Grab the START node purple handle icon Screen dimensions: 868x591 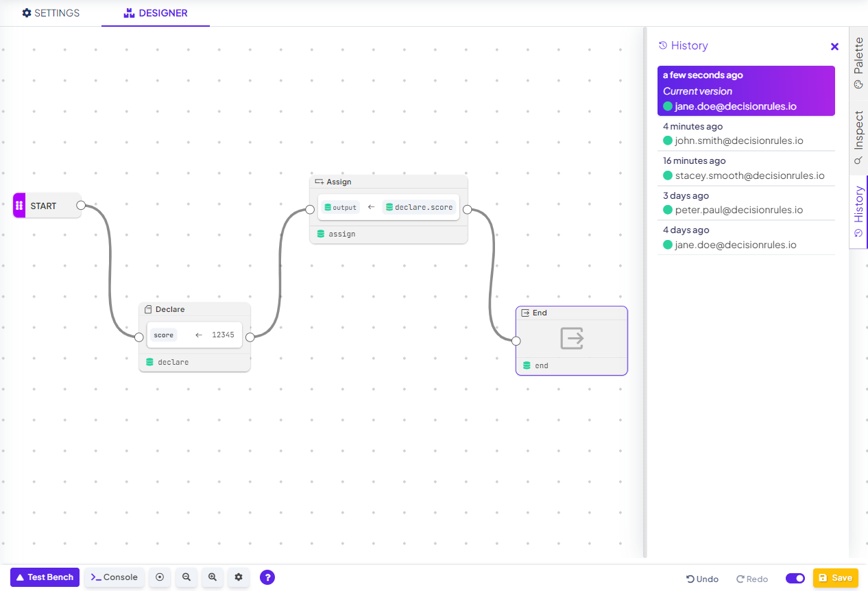19,206
